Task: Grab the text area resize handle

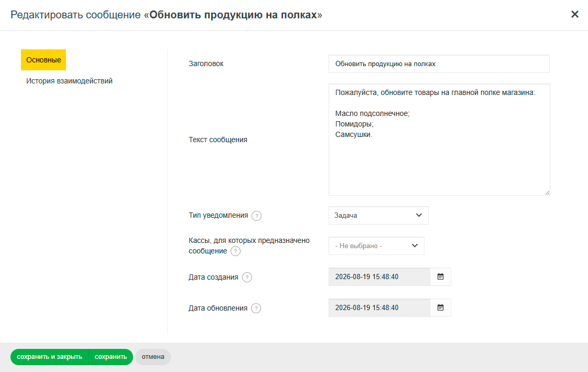Action: point(547,193)
